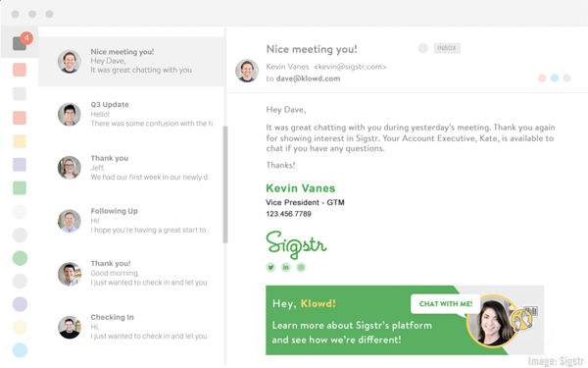The image size is (588, 368).
Task: Click the Instagram icon in signature
Action: (301, 267)
